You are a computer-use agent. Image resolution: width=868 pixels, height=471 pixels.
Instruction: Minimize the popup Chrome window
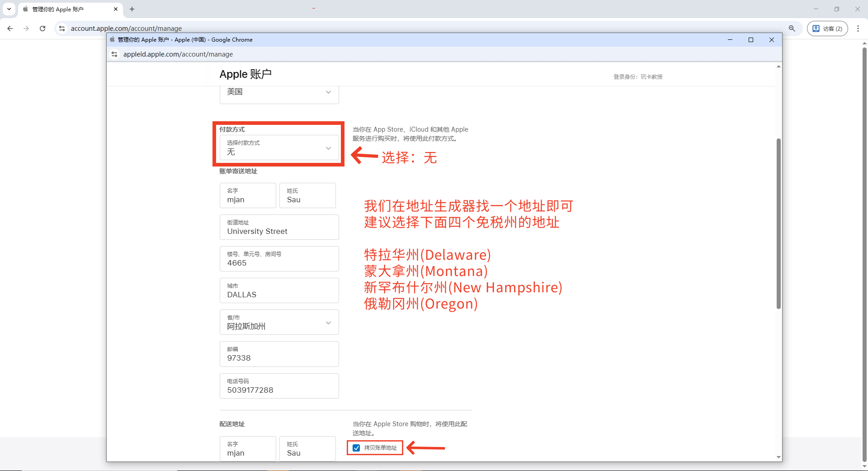click(x=730, y=40)
